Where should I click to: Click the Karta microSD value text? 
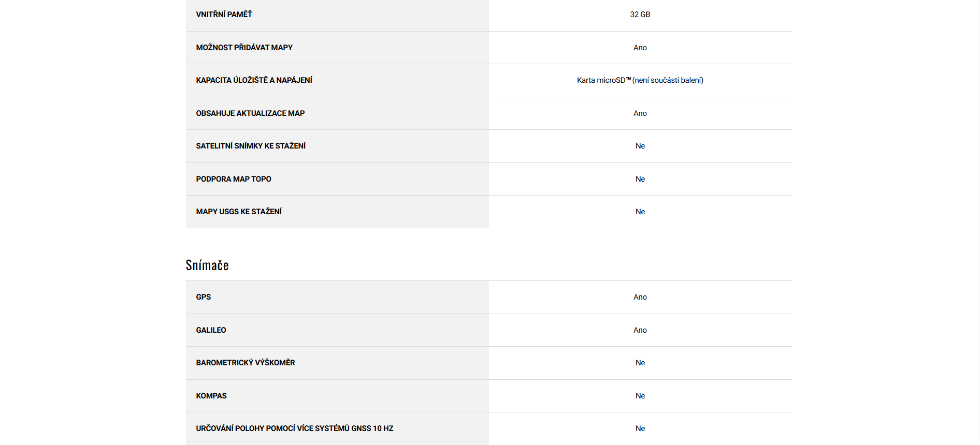640,80
